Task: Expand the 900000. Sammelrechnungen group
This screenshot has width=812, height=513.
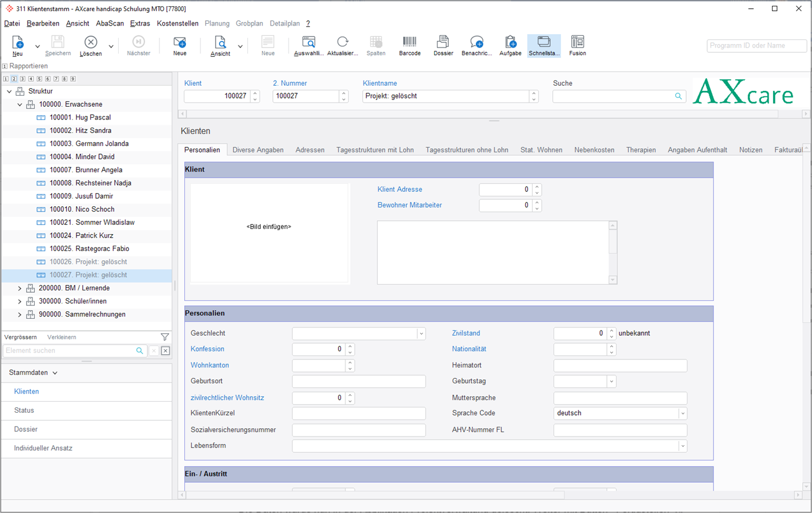Action: click(x=20, y=315)
